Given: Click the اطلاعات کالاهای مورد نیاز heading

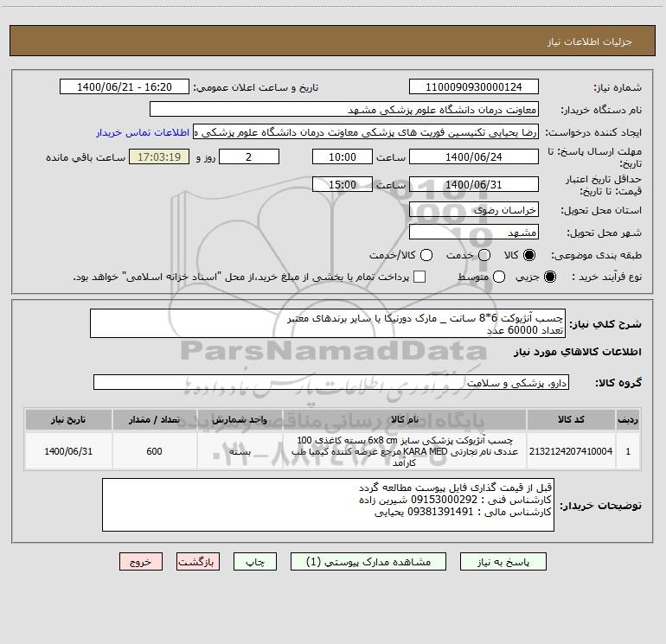Looking at the screenshot, I should pos(578,352).
